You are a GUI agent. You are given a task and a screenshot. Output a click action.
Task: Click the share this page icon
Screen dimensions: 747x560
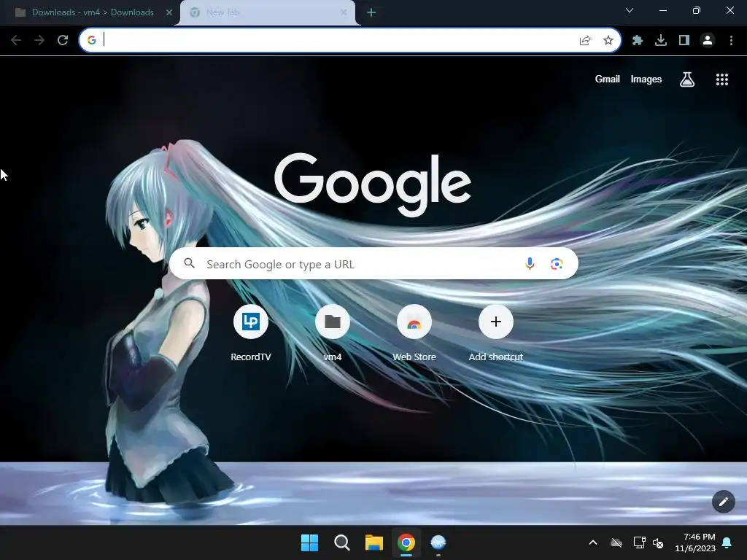[585, 41]
